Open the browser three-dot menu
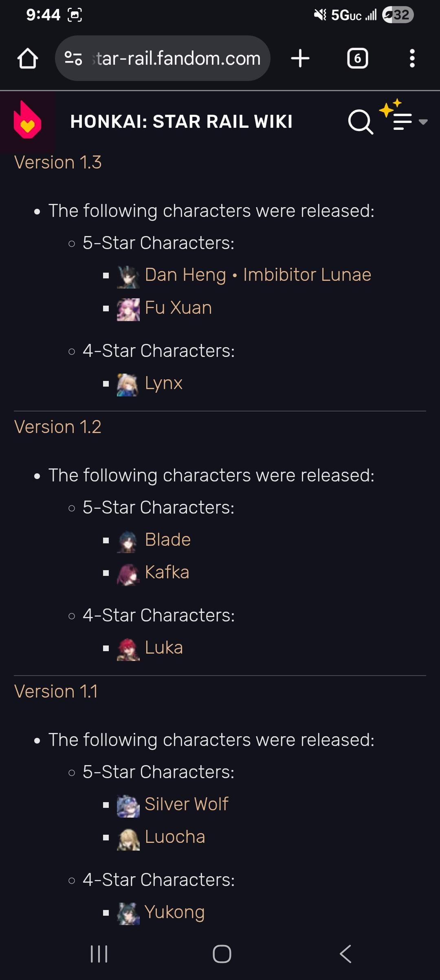Image resolution: width=440 pixels, height=980 pixels. click(412, 59)
